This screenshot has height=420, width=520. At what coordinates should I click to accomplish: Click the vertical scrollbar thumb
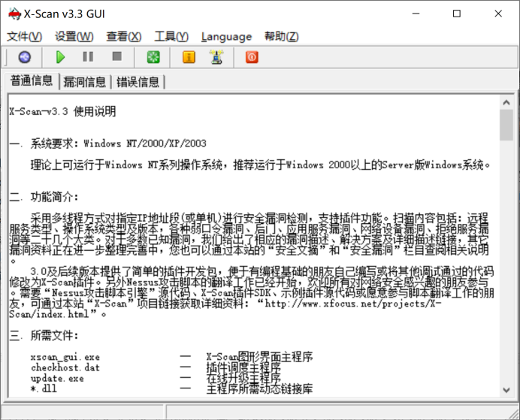[x=506, y=125]
